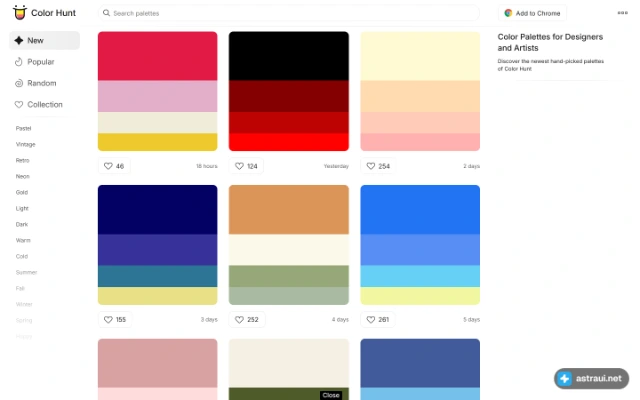Select mustard yellow swatch in first palette
The image size is (640, 400).
tap(158, 142)
